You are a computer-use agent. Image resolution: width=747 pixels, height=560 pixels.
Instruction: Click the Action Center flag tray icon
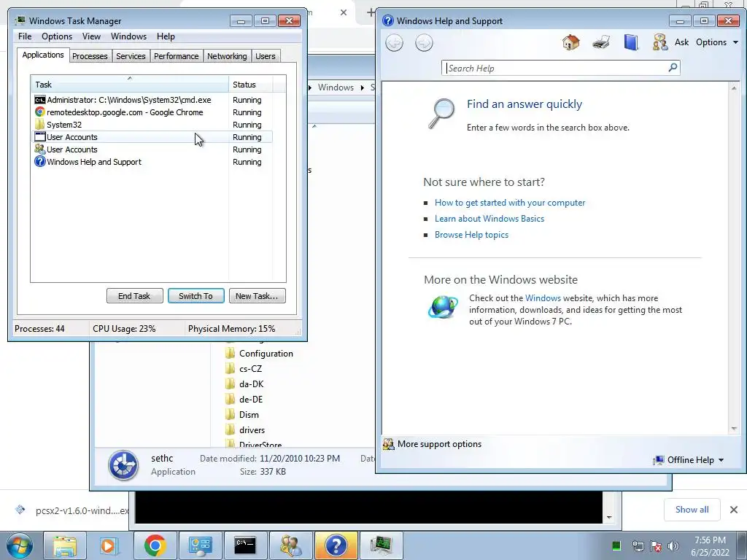(x=656, y=546)
